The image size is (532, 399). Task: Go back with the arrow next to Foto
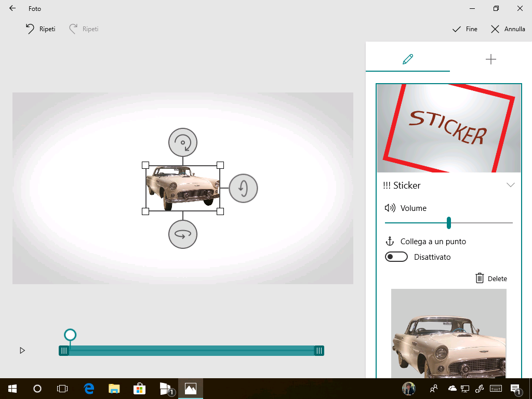12,8
